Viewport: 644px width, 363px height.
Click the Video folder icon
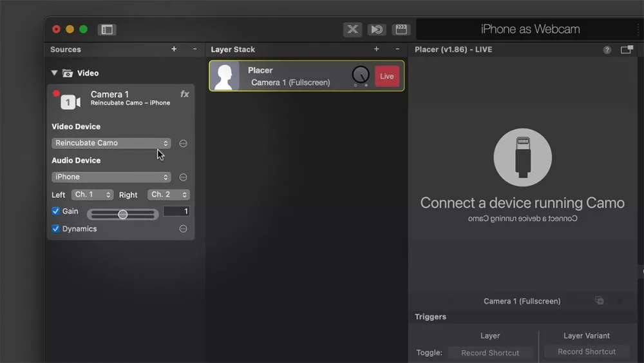[68, 73]
